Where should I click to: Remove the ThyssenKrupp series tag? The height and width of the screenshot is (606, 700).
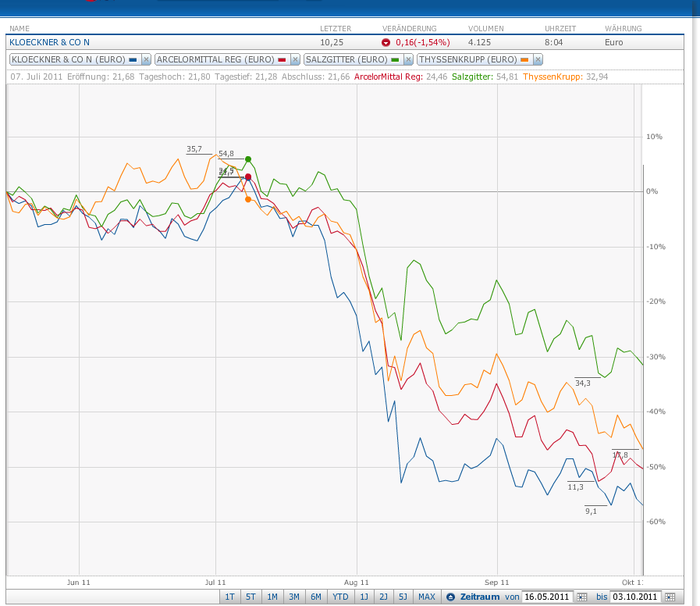point(538,59)
